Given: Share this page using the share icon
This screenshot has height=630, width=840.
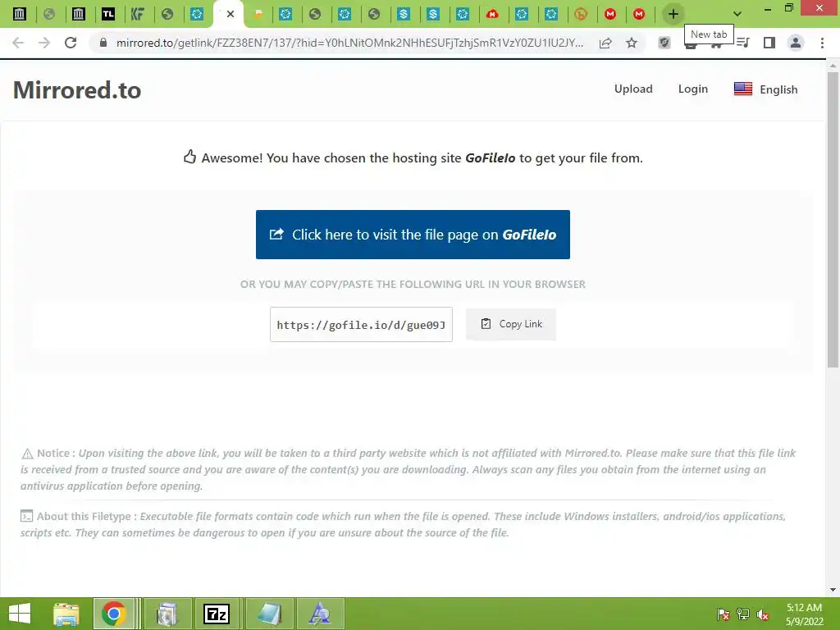Looking at the screenshot, I should pyautogui.click(x=605, y=43).
